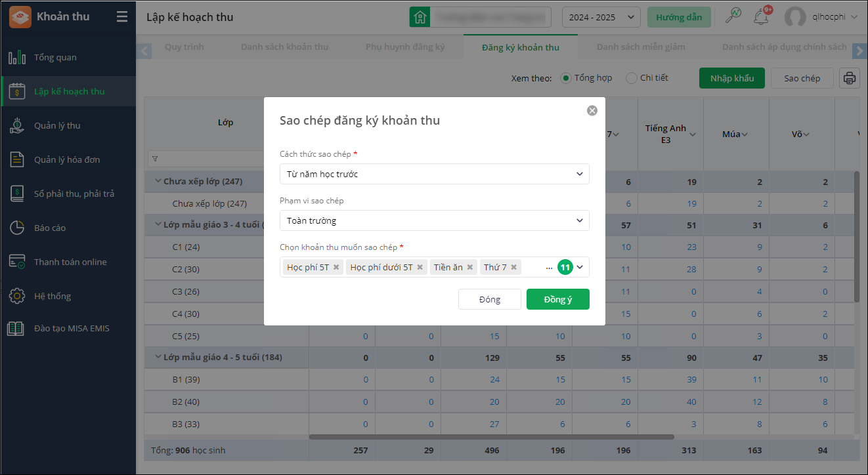
Task: Close the Sao chép dialog
Action: coord(592,110)
